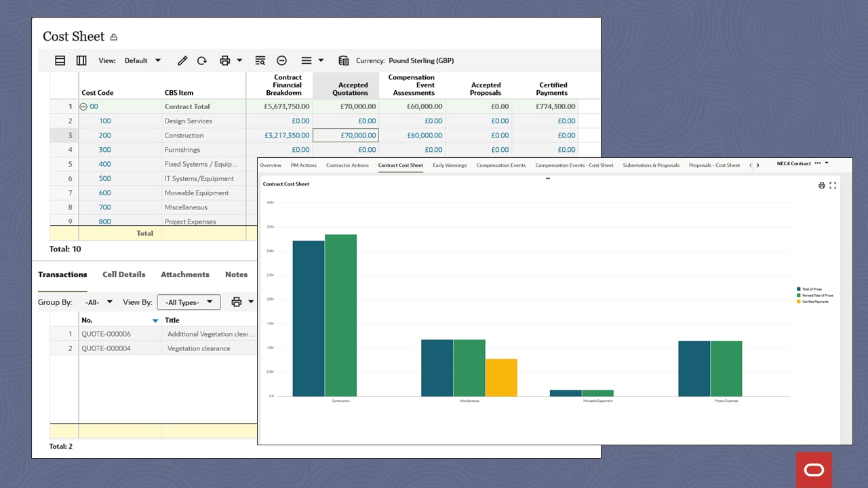
Task: Collapse the 00 Contract Total row
Action: tap(83, 106)
